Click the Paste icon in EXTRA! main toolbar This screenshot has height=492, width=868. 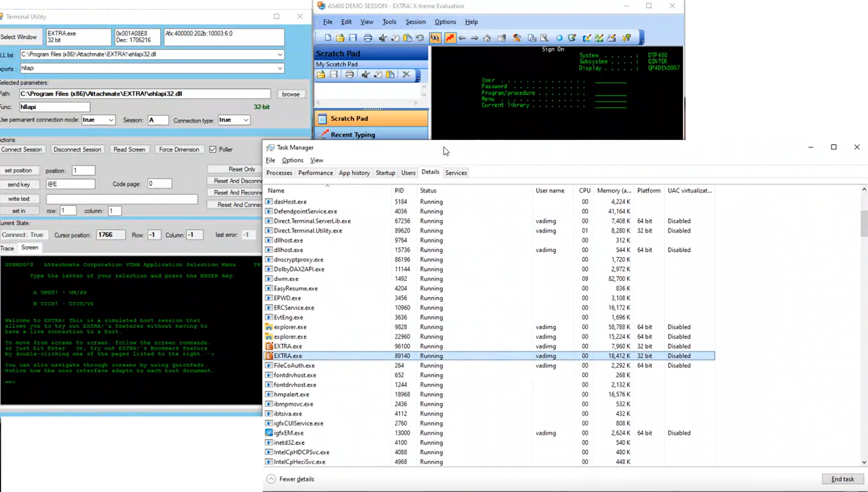(407, 38)
